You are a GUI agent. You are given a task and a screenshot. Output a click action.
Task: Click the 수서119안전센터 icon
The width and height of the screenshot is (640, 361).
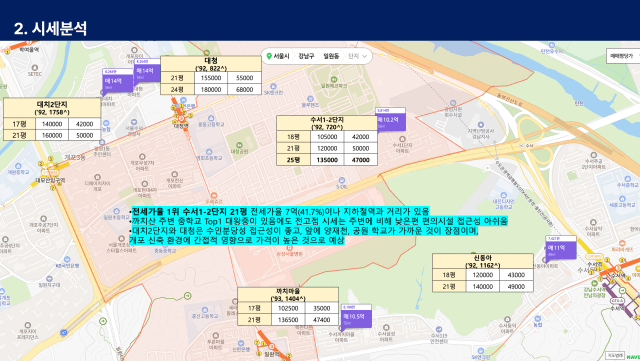point(439,329)
